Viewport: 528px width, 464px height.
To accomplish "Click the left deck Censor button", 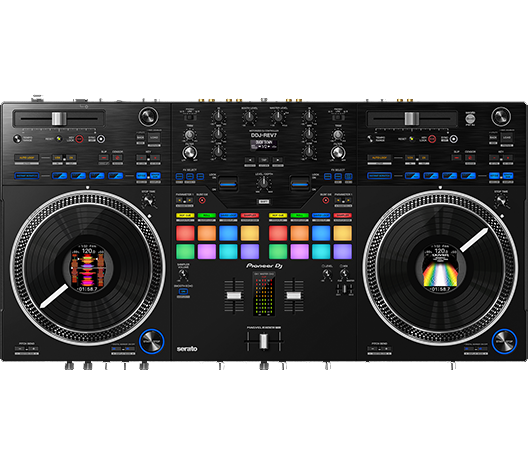I will tap(117, 158).
